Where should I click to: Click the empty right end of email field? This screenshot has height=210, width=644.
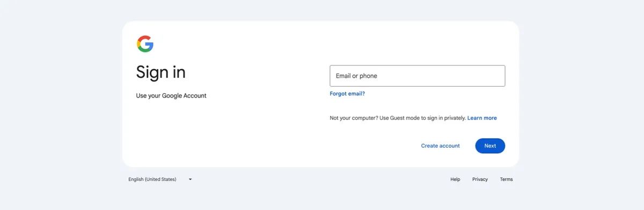(483, 76)
